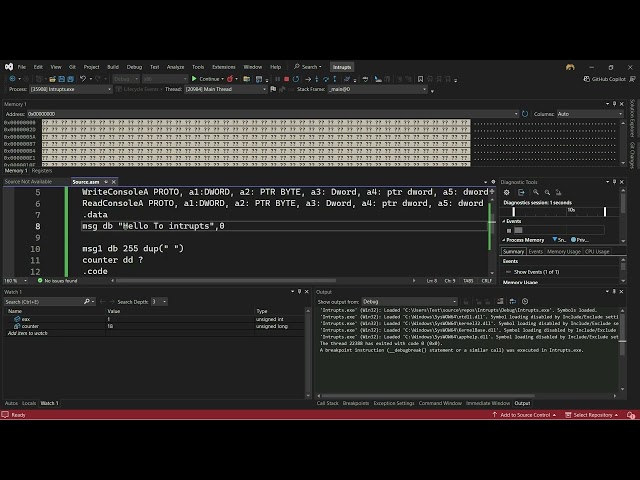Click the Memory Address input field
Image resolution: width=640 pixels, height=480 pixels.
tap(272, 114)
